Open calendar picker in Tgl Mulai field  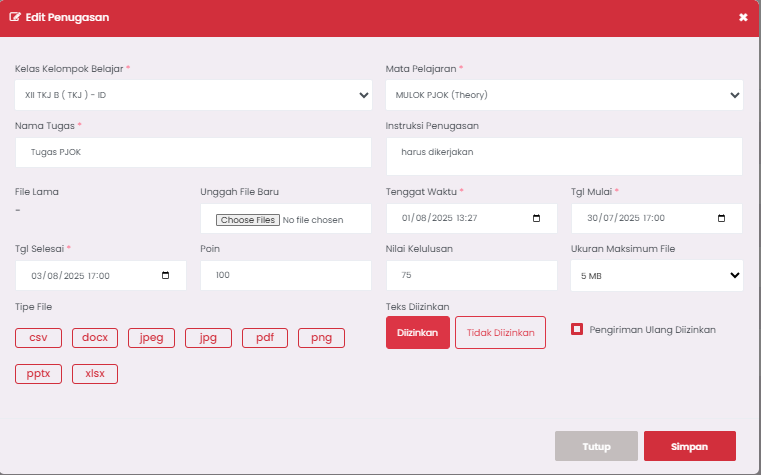(722, 219)
